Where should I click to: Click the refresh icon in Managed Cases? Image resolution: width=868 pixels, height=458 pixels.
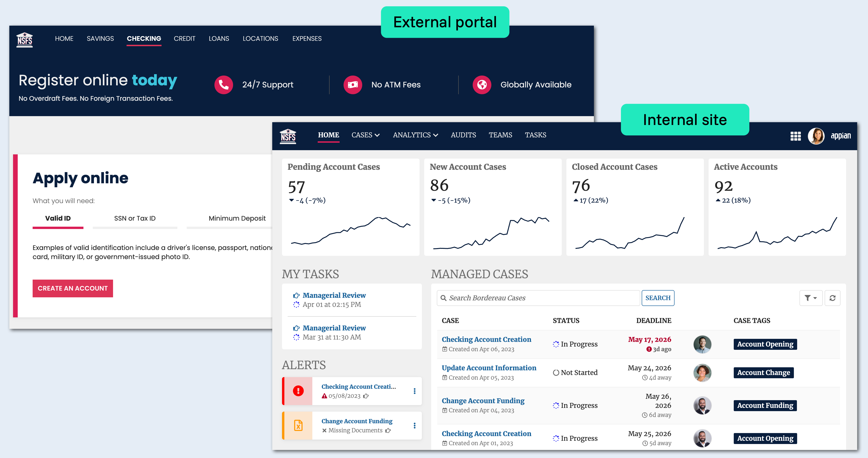pyautogui.click(x=832, y=298)
